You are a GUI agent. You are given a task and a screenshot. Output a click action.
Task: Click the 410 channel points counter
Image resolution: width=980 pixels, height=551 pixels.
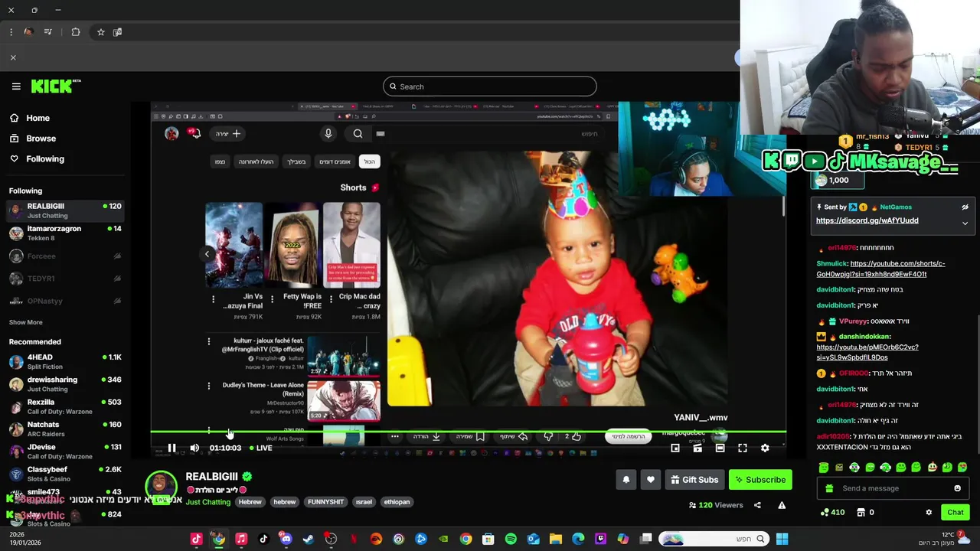coord(832,512)
